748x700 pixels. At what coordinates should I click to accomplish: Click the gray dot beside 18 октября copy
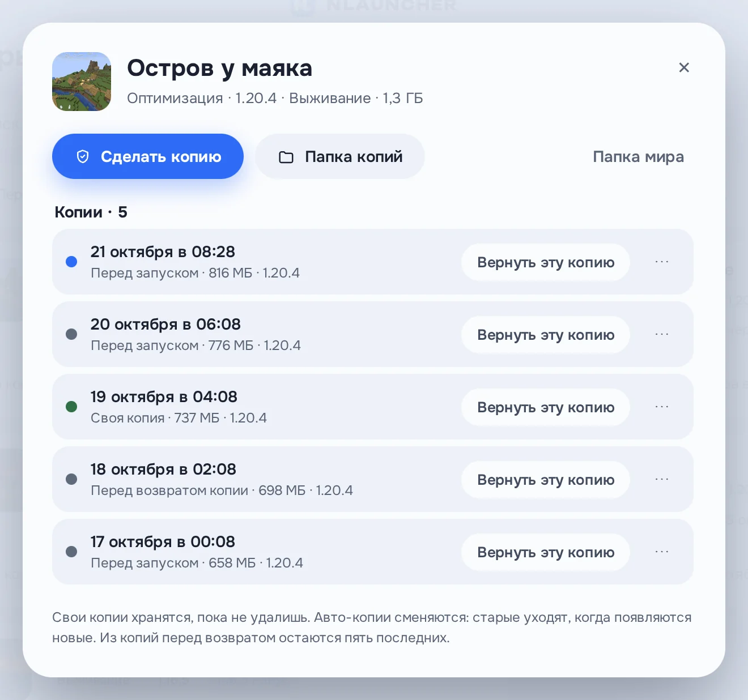point(71,479)
